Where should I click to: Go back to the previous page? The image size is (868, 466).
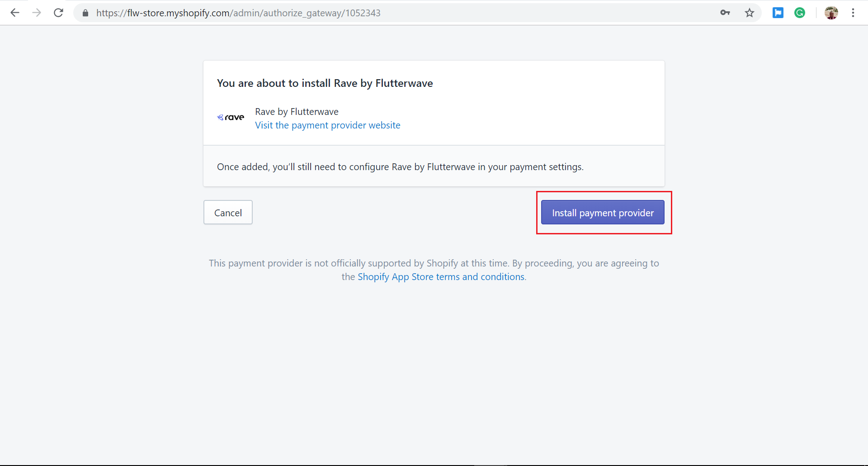pos(14,13)
